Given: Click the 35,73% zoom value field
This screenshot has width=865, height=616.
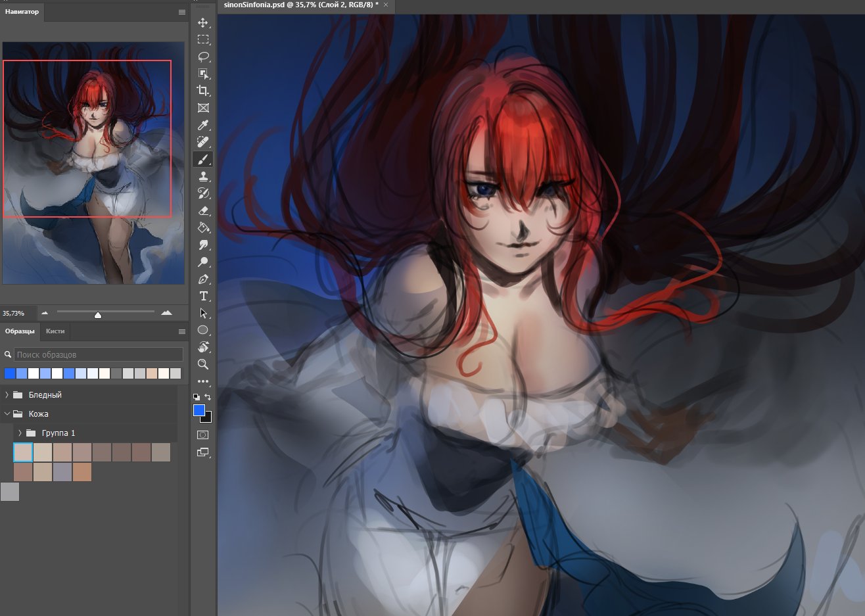Looking at the screenshot, I should [14, 313].
